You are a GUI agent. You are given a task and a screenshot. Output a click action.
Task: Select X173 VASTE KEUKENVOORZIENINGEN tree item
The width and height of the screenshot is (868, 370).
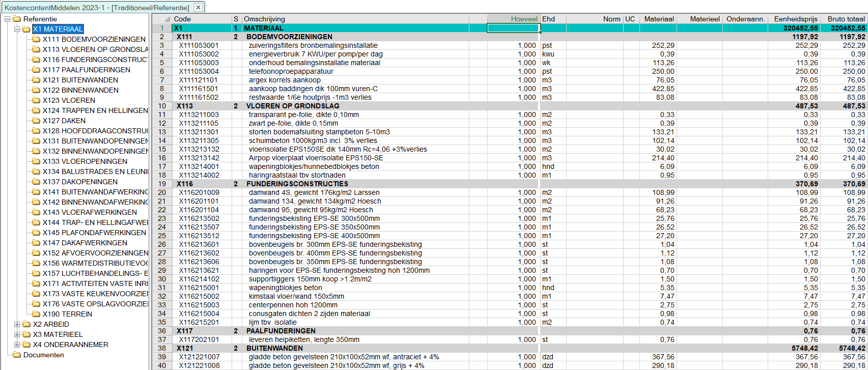tap(96, 294)
